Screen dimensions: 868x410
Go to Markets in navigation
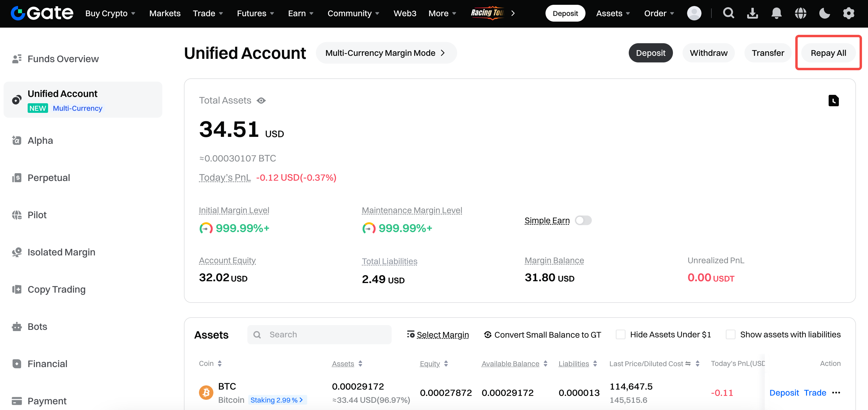point(165,14)
